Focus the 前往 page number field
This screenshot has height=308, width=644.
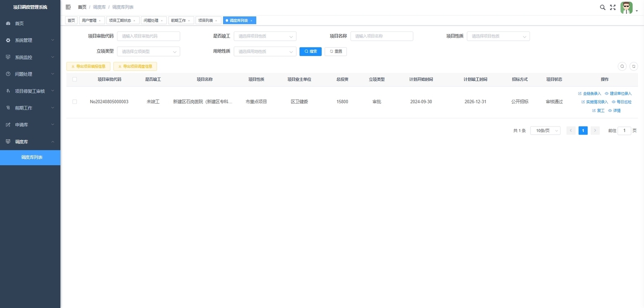pyautogui.click(x=624, y=131)
